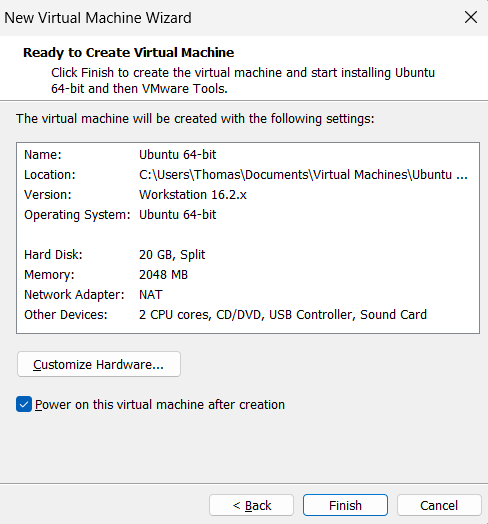This screenshot has width=488, height=524.
Task: Select the Network Adapter value NAT
Action: tap(151, 295)
